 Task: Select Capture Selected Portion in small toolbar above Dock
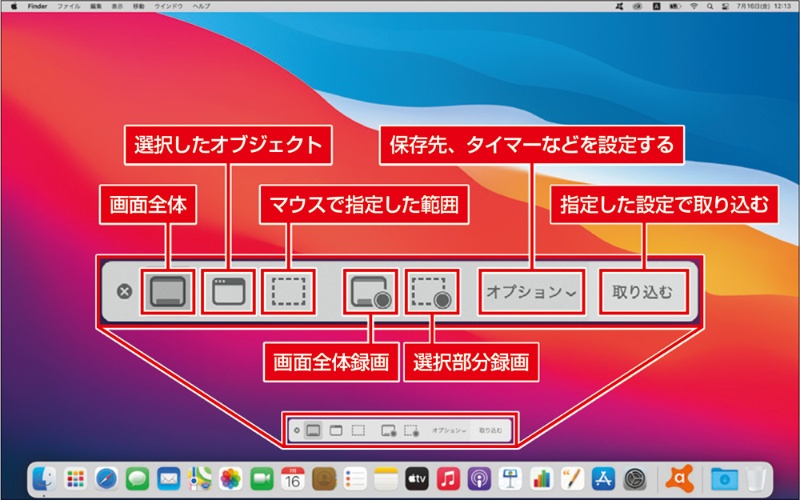358,431
